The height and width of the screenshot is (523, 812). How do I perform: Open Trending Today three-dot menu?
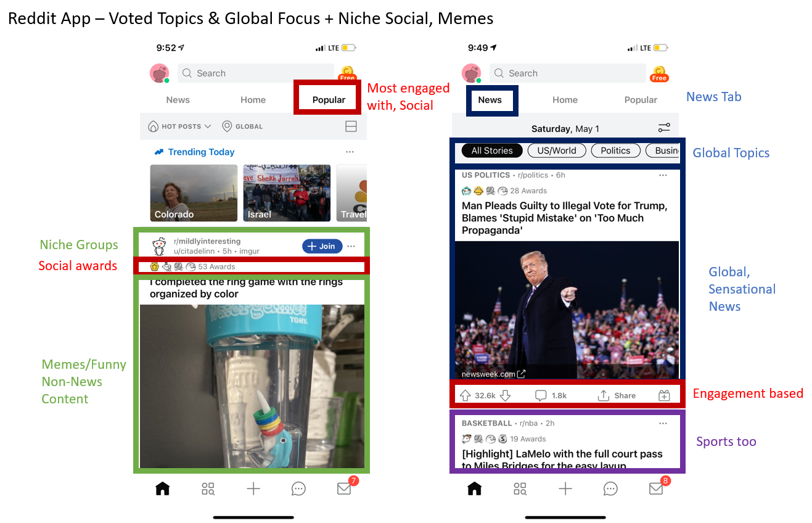pyautogui.click(x=350, y=152)
